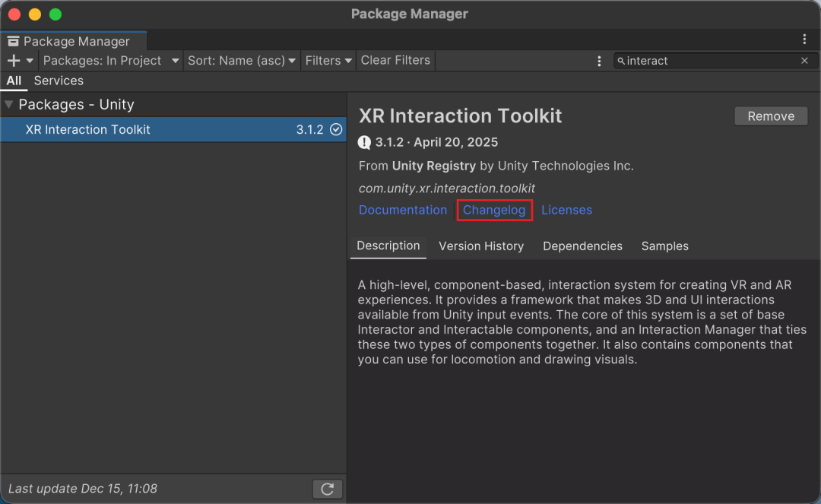Open the Packages: In Project dropdown
The height and width of the screenshot is (504, 821).
(x=111, y=61)
